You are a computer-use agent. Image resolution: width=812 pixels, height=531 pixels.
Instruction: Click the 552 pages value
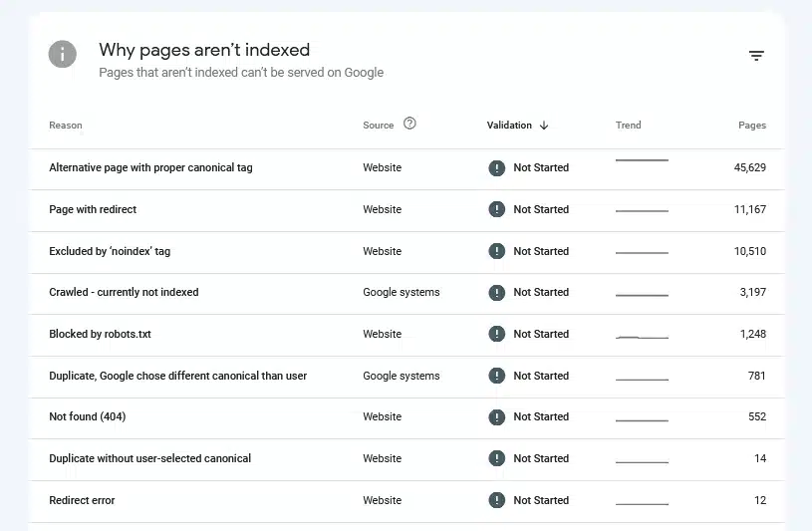pyautogui.click(x=757, y=416)
